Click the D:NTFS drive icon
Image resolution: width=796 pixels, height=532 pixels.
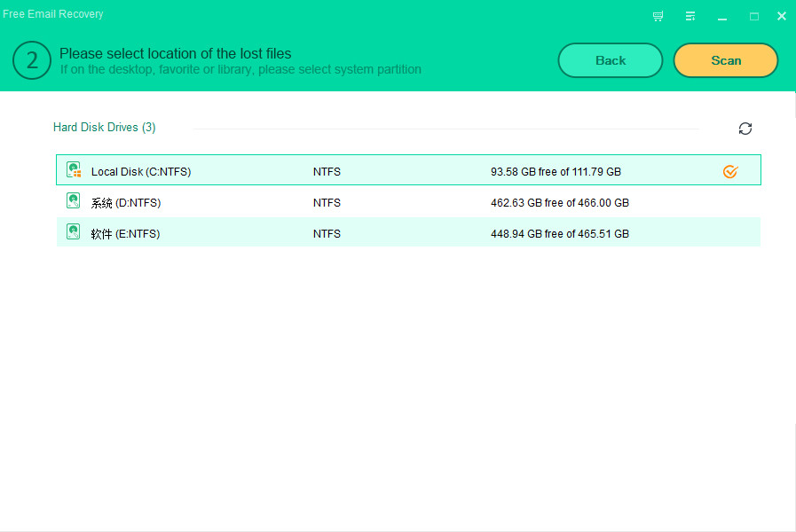(73, 201)
